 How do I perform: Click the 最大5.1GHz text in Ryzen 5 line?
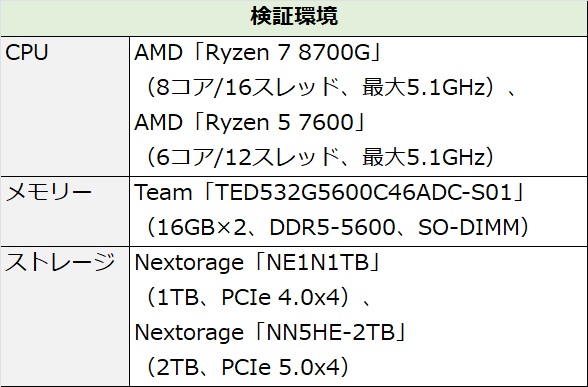[x=424, y=157]
